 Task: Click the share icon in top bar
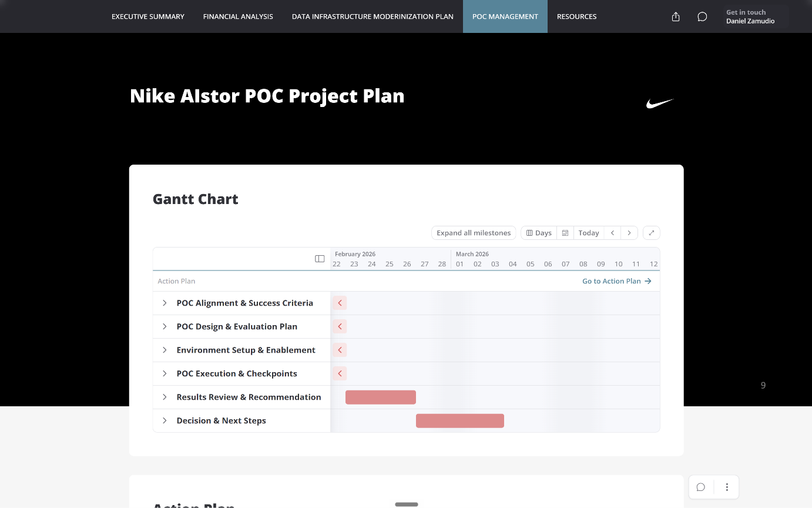[676, 16]
